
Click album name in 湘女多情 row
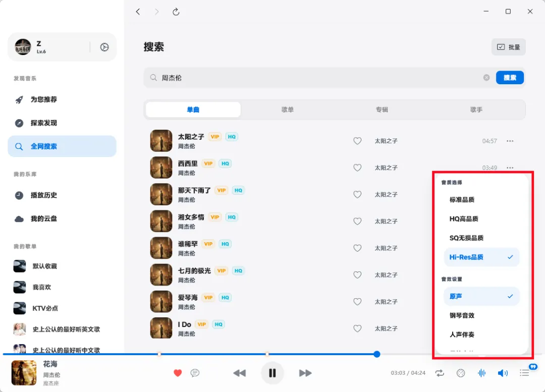pos(386,221)
